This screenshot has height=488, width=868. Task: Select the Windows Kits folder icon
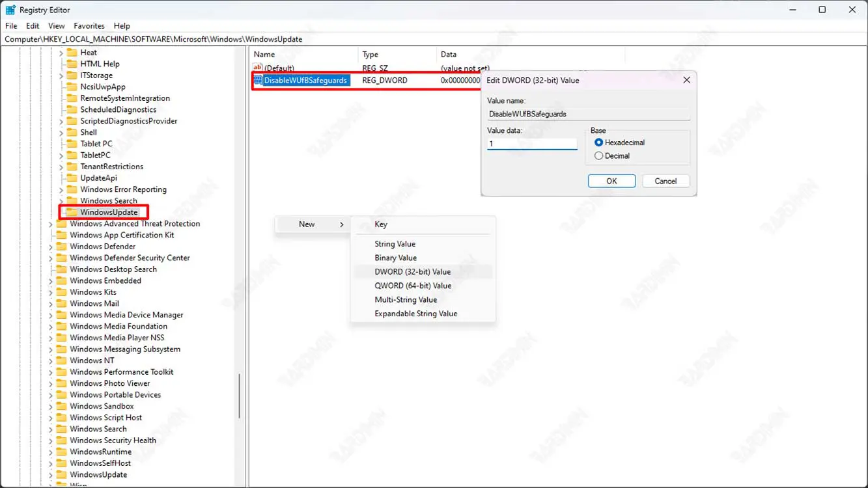point(61,292)
